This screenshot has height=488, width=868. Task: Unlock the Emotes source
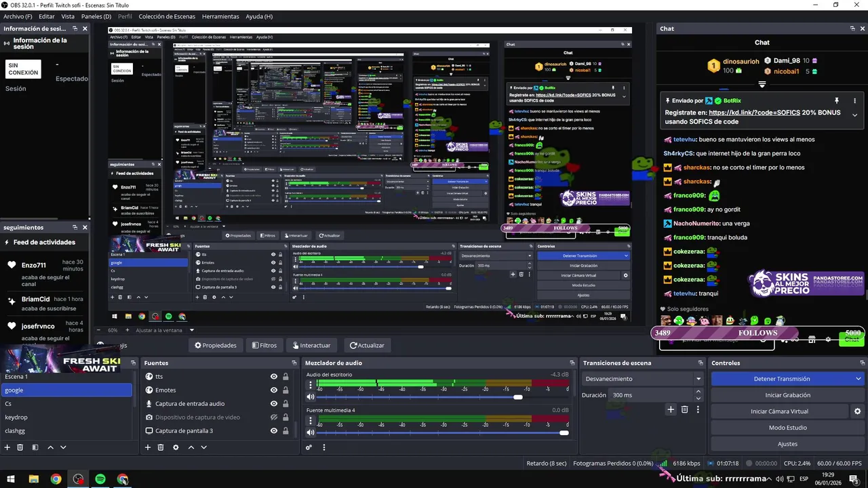pos(285,390)
